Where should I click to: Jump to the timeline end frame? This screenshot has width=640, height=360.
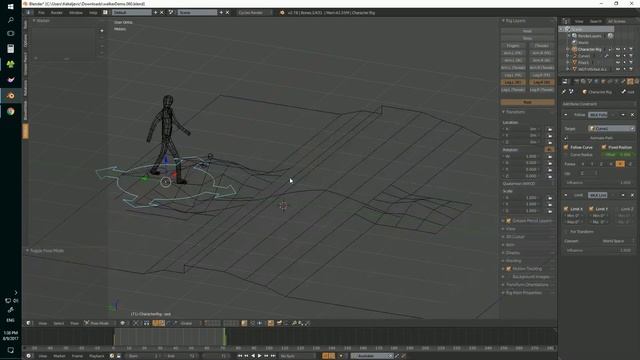(x=273, y=356)
